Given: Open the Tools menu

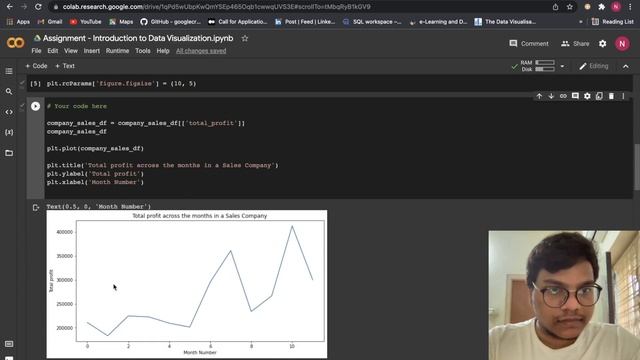Looking at the screenshot, I should (x=143, y=51).
